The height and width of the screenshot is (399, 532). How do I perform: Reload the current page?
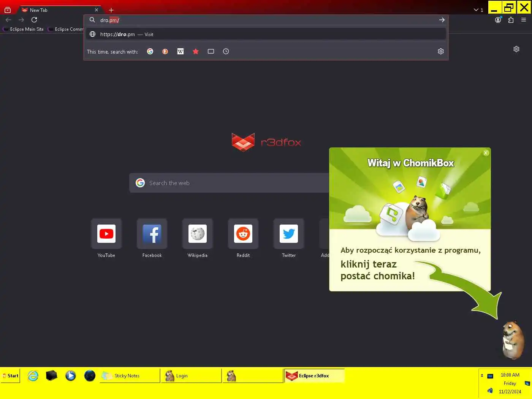pyautogui.click(x=34, y=20)
